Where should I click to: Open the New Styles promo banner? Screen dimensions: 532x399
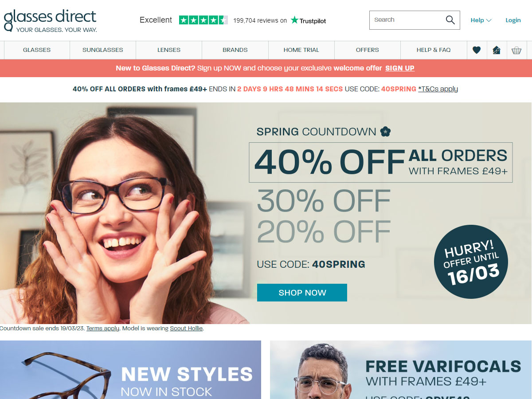point(130,370)
